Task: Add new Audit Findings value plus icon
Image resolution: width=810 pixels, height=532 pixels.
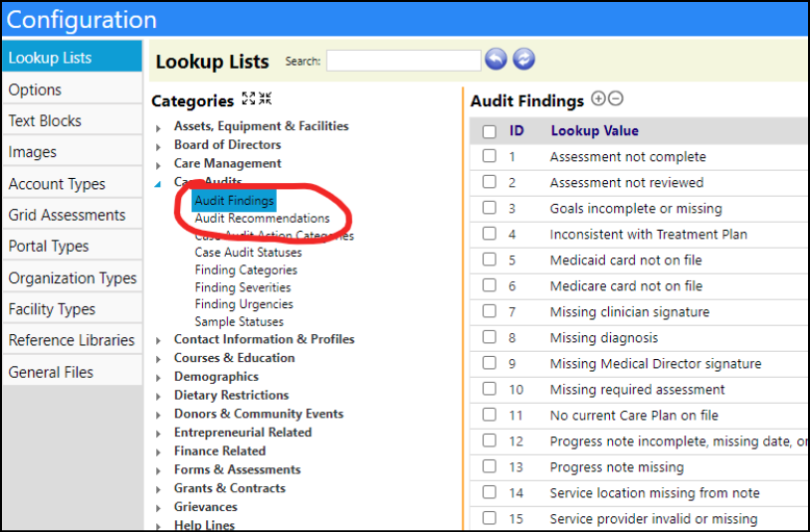Action: tap(598, 98)
